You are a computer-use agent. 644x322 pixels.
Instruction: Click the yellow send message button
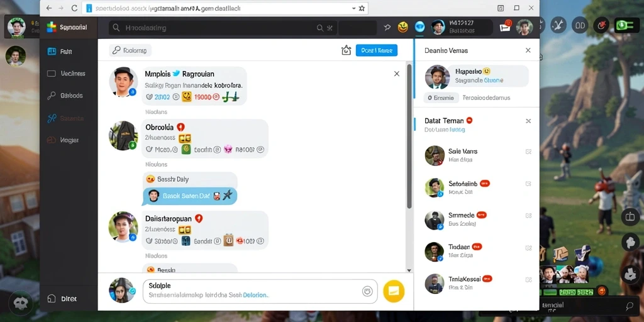pyautogui.click(x=394, y=291)
